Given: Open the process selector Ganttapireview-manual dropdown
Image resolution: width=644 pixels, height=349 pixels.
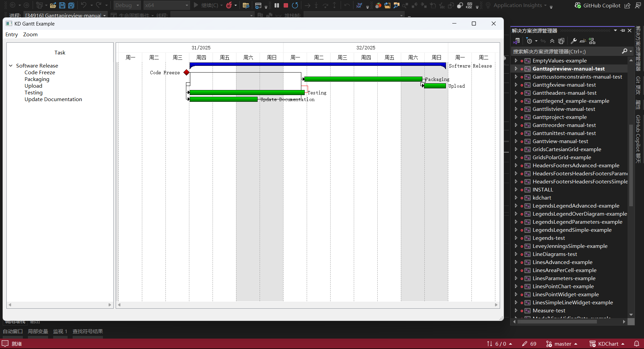Looking at the screenshot, I should click(x=66, y=15).
